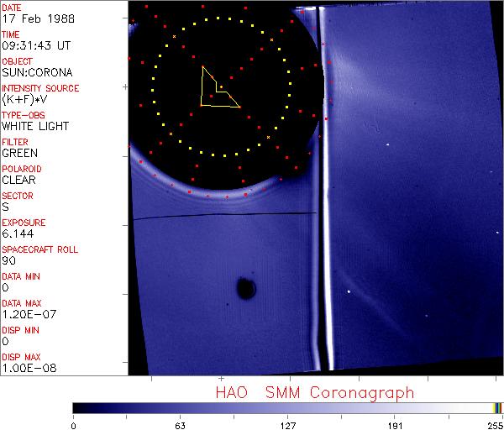The height and width of the screenshot is (430, 504).
Task: Select the 09:31:43 UT time value
Action: point(34,45)
